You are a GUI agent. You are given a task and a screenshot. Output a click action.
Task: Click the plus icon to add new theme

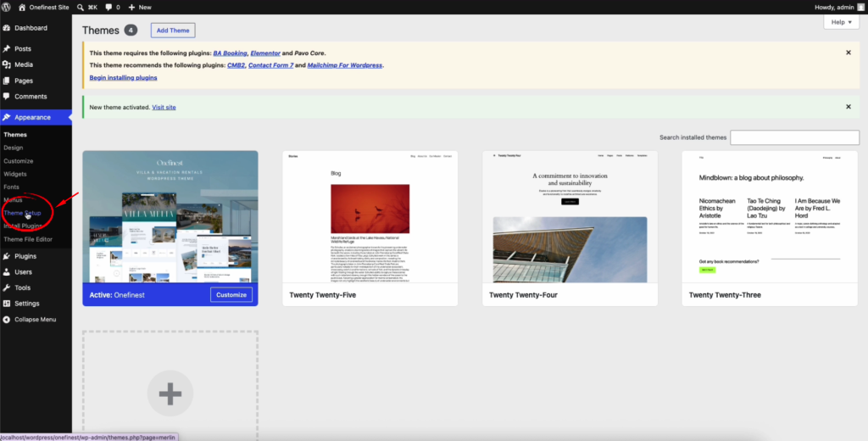[x=170, y=394]
